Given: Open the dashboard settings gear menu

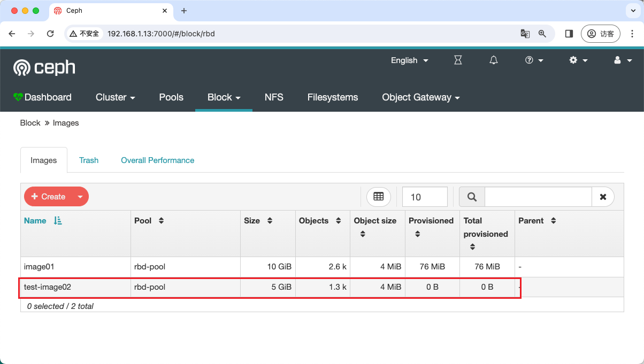Looking at the screenshot, I should [x=578, y=60].
